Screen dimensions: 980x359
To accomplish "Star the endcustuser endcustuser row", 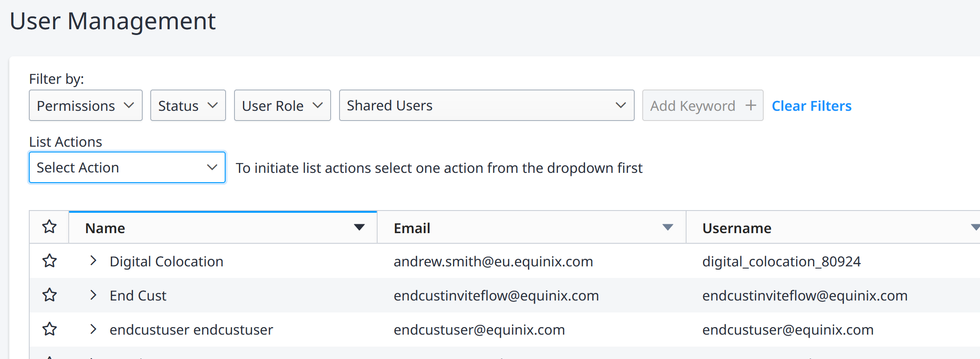I will (x=49, y=329).
